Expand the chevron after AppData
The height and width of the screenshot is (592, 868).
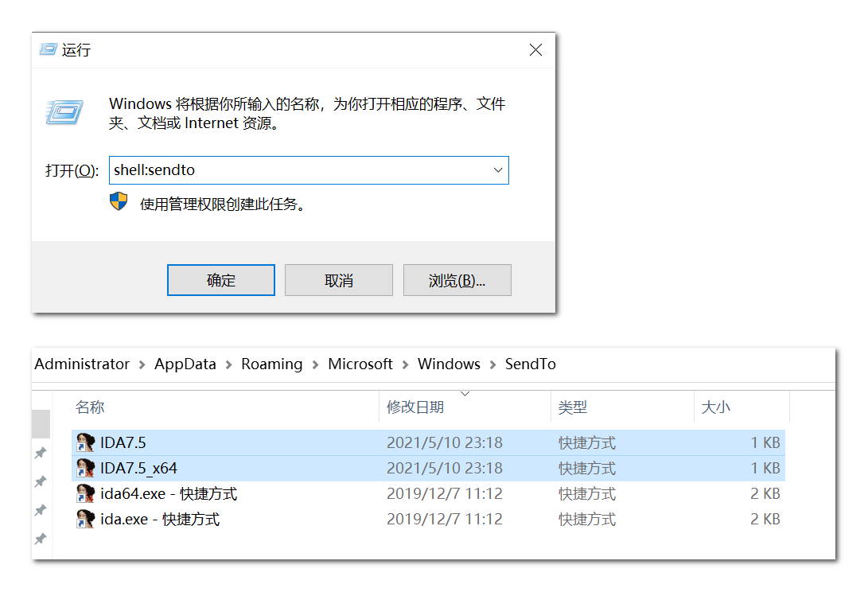pyautogui.click(x=228, y=364)
